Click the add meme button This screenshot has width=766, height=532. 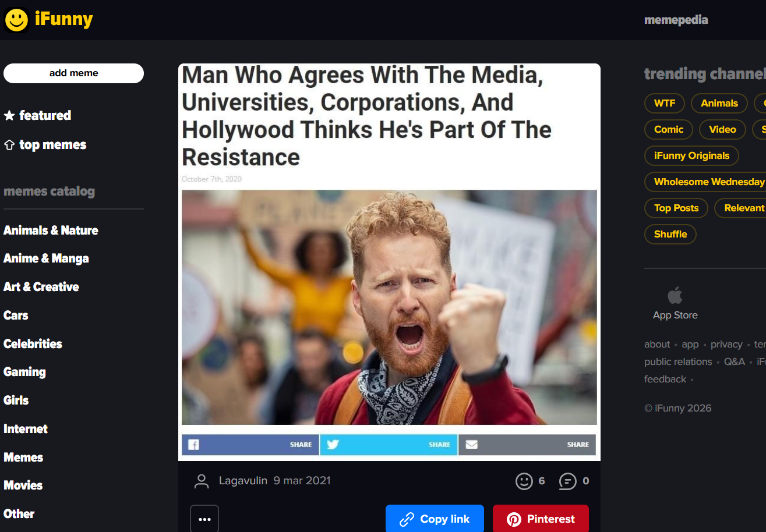73,73
